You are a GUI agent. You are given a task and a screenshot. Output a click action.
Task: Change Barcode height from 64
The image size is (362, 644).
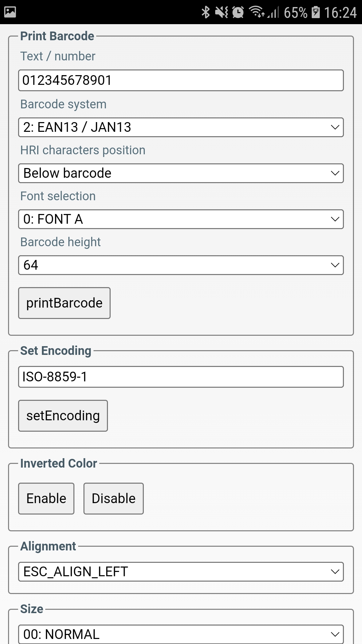(x=181, y=265)
